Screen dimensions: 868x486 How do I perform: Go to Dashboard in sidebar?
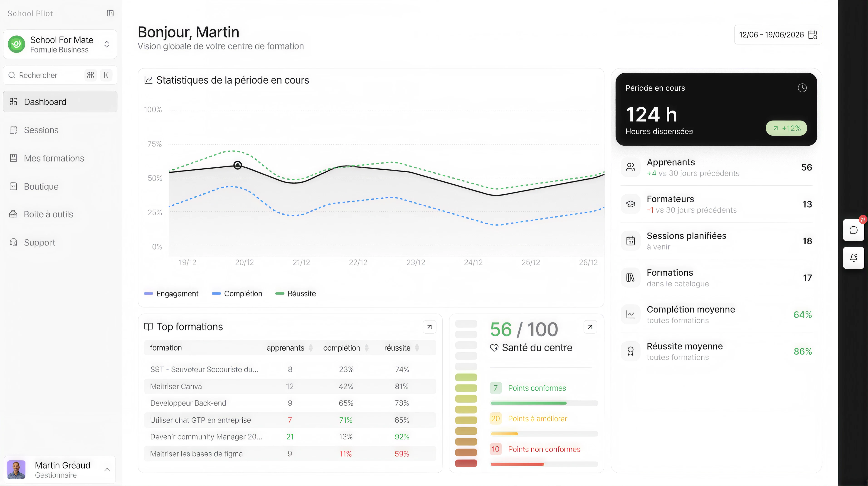pos(60,102)
